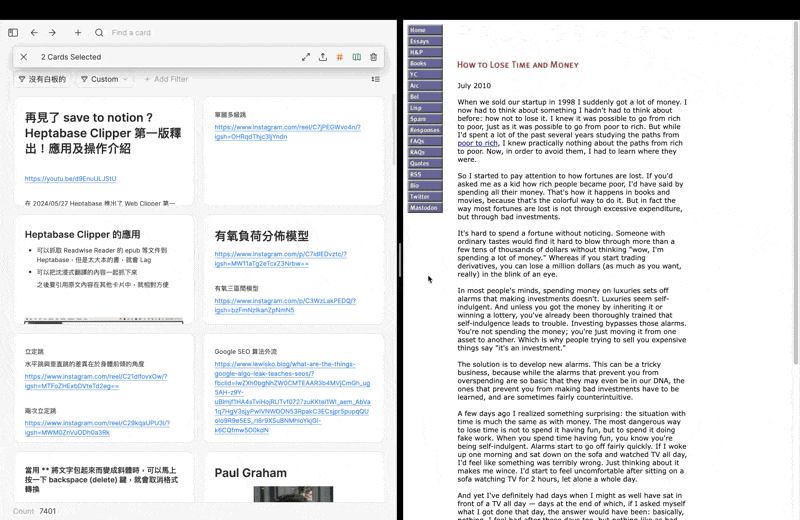Screen dimensions: 800x520
Task: Open the Custom sort dropdown
Action: 105,79
